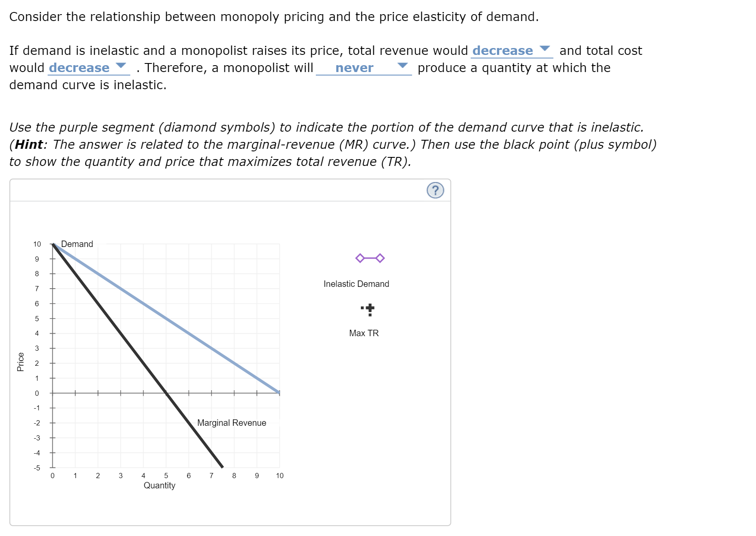This screenshot has height=536, width=756.
Task: Open the dropdown currently showing never
Action: point(354,67)
